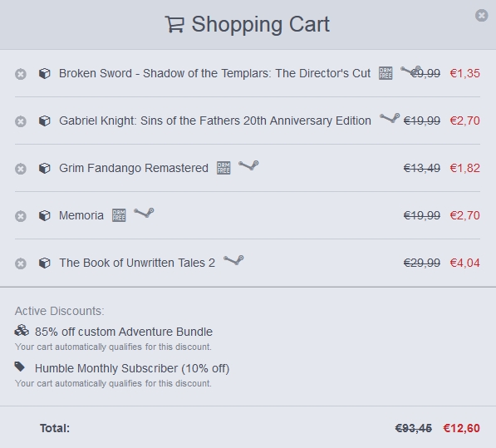Viewport: 496px width, 448px height.
Task: Click Steam icon beside Book of Unwritten Tales 2
Action: click(x=233, y=260)
